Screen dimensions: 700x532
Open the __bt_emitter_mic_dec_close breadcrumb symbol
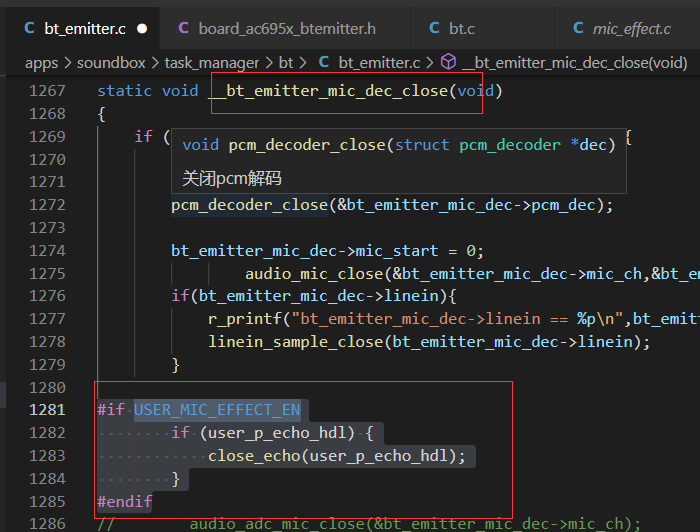tap(574, 63)
